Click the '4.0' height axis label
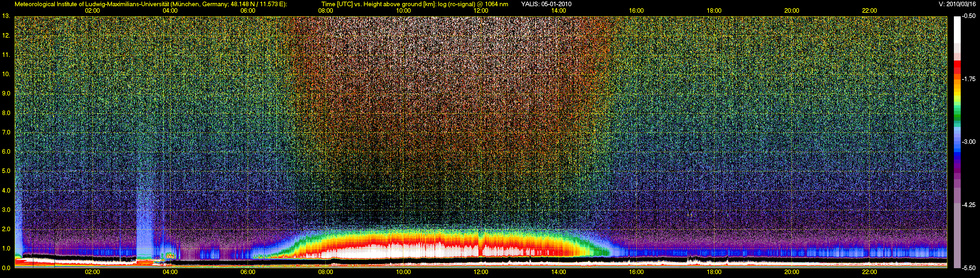The image size is (980, 278). (x=6, y=190)
